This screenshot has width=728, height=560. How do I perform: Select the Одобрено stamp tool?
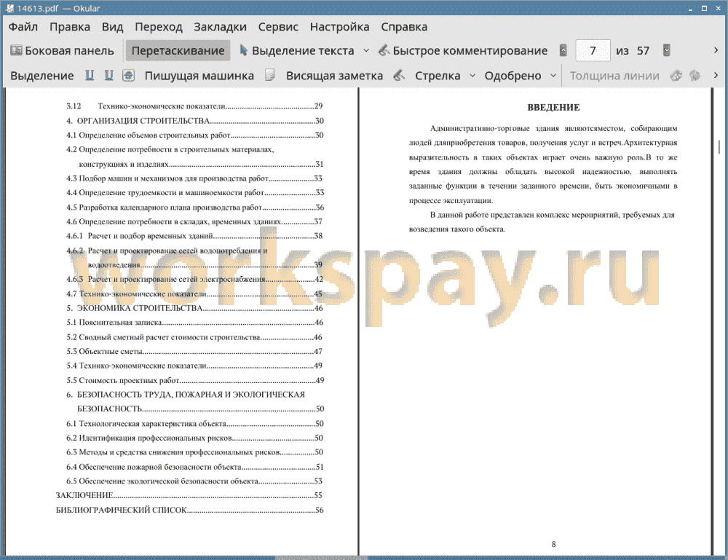[513, 76]
